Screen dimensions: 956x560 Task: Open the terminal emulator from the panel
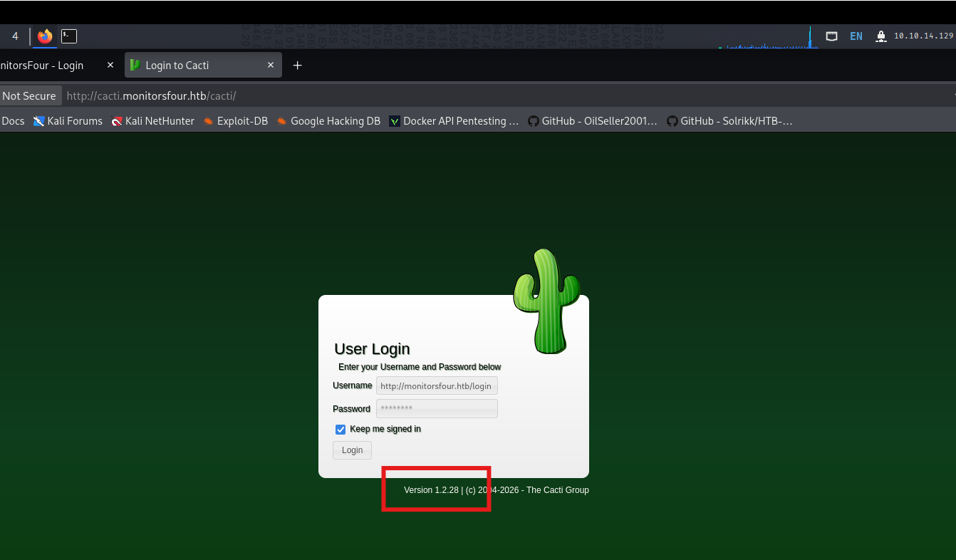point(69,36)
